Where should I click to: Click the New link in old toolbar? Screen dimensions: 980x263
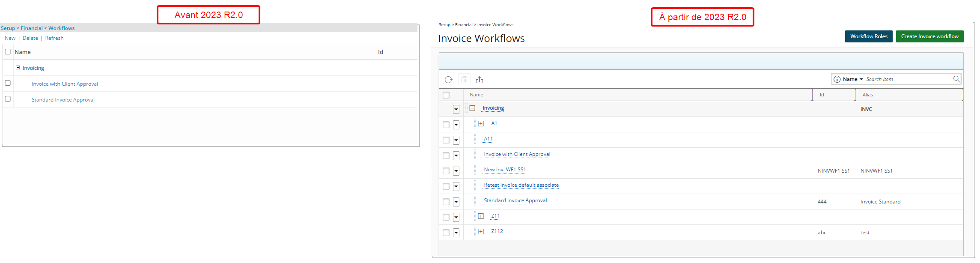(10, 38)
